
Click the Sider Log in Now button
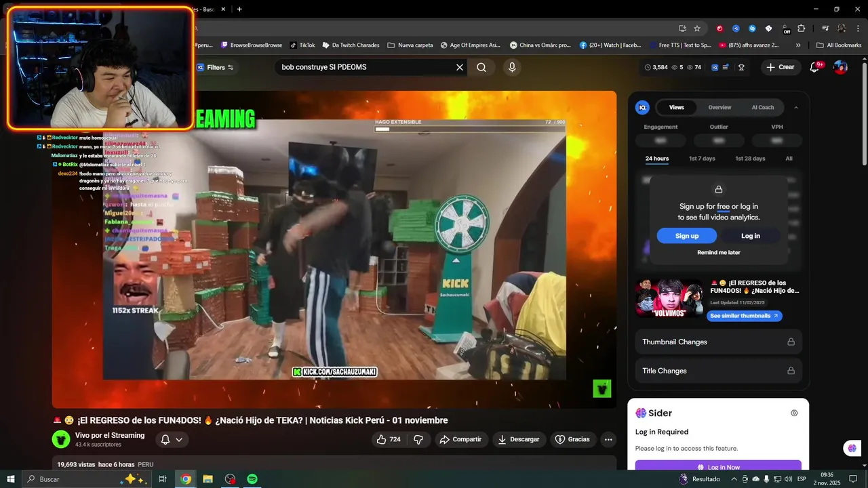(718, 467)
